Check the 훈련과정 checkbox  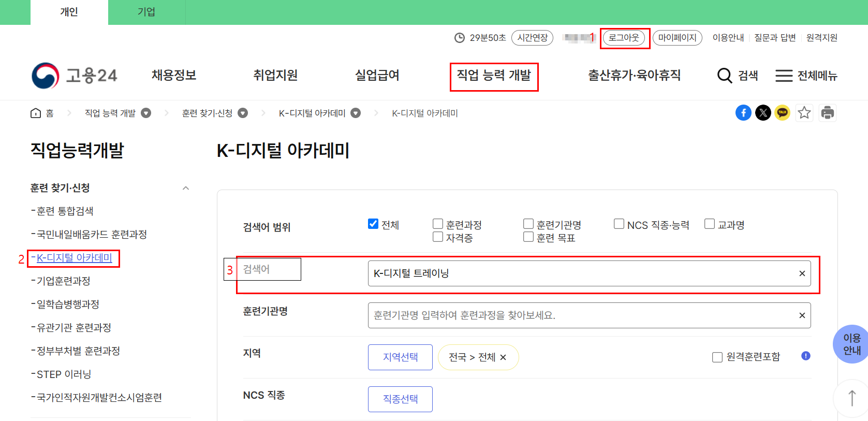coord(438,224)
